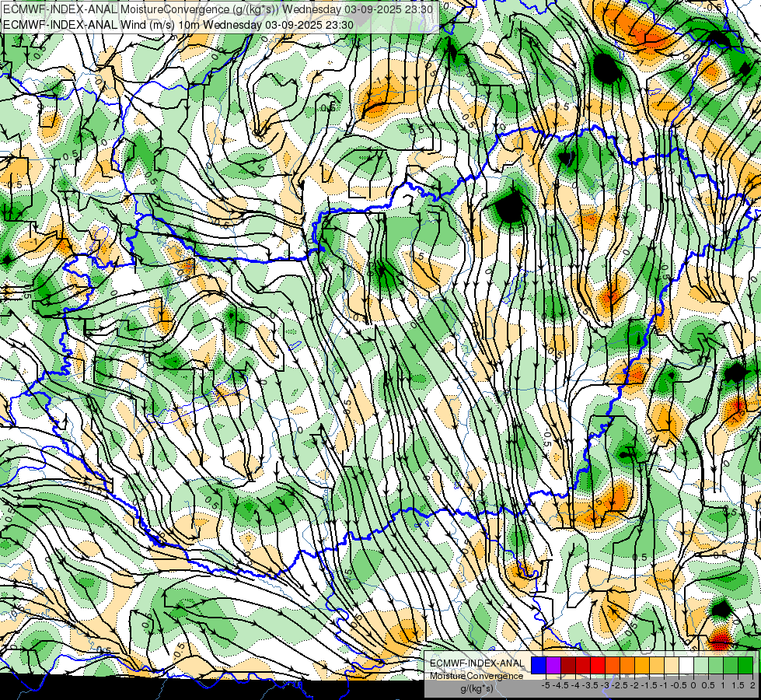The width and height of the screenshot is (761, 700).
Task: Click the MoistureConvergence title line at top
Action: coord(219,9)
